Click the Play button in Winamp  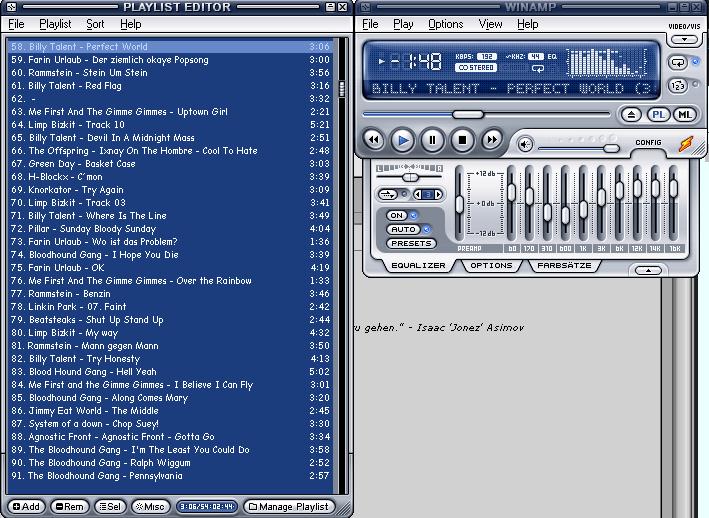click(x=403, y=141)
